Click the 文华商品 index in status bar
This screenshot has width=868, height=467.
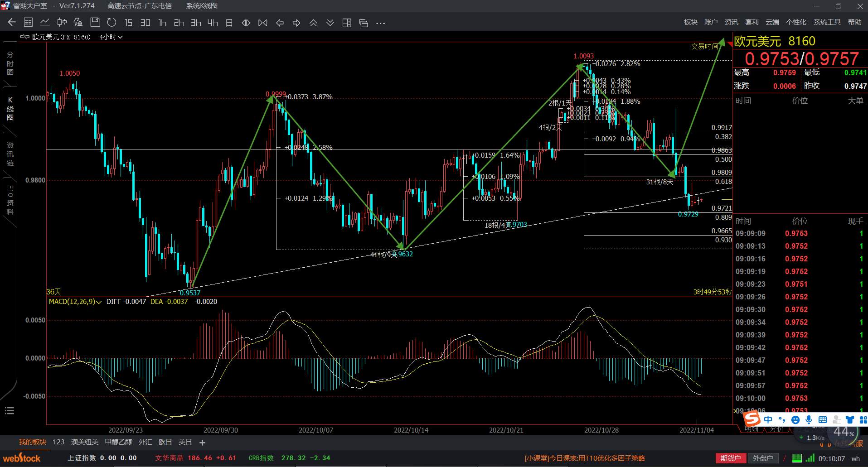click(195, 458)
